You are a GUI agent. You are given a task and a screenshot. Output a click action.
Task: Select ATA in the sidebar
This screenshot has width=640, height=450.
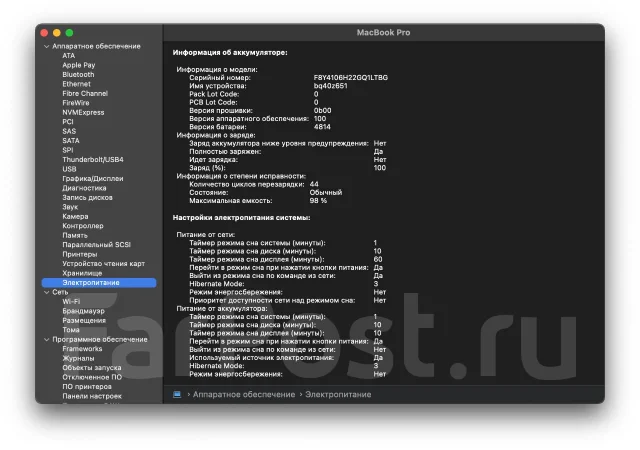click(x=69, y=56)
